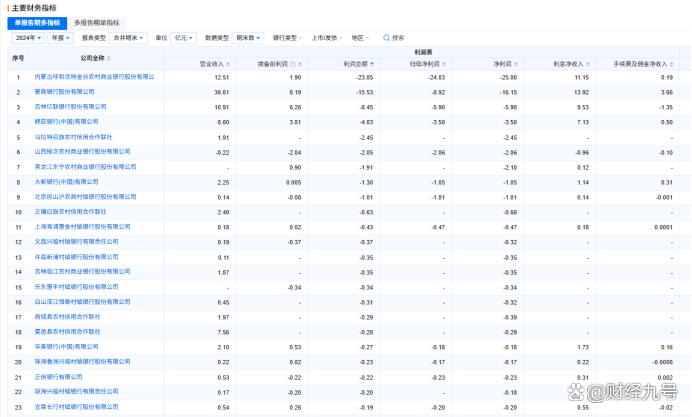Viewport: 692px width, 417px height.
Task: Open 蒙商银行股份有限公司 link
Action: (64, 92)
